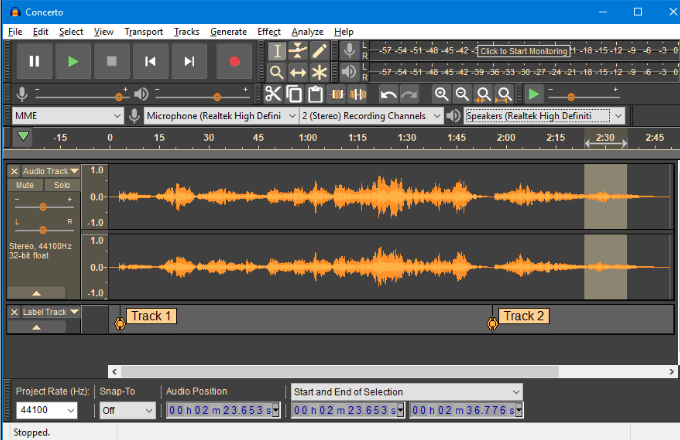Open the Effect menu
Image resolution: width=680 pixels, height=440 pixels.
[268, 32]
